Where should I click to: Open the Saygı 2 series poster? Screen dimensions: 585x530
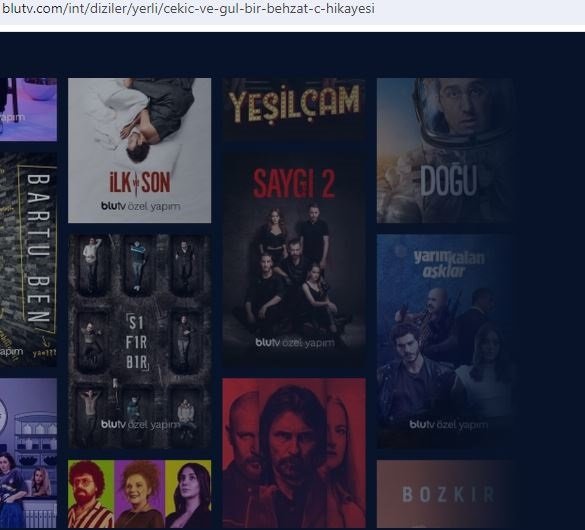(294, 260)
